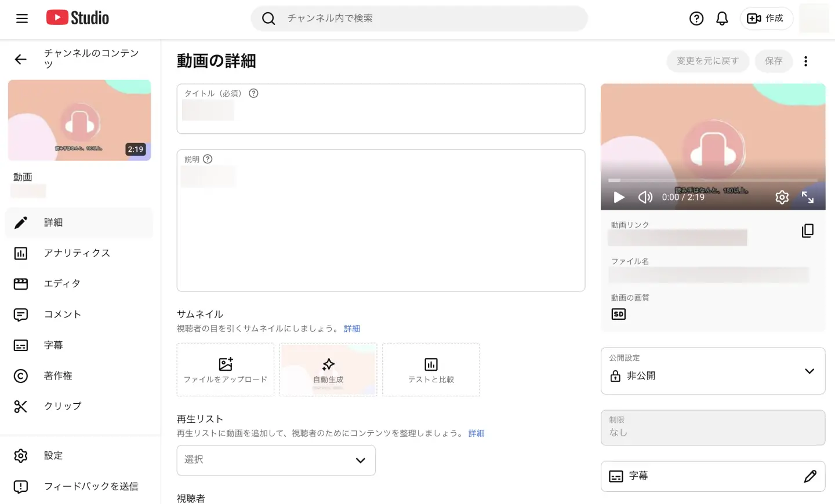This screenshot has width=835, height=504.
Task: Edit subtitles via the pencil icon
Action: [810, 476]
